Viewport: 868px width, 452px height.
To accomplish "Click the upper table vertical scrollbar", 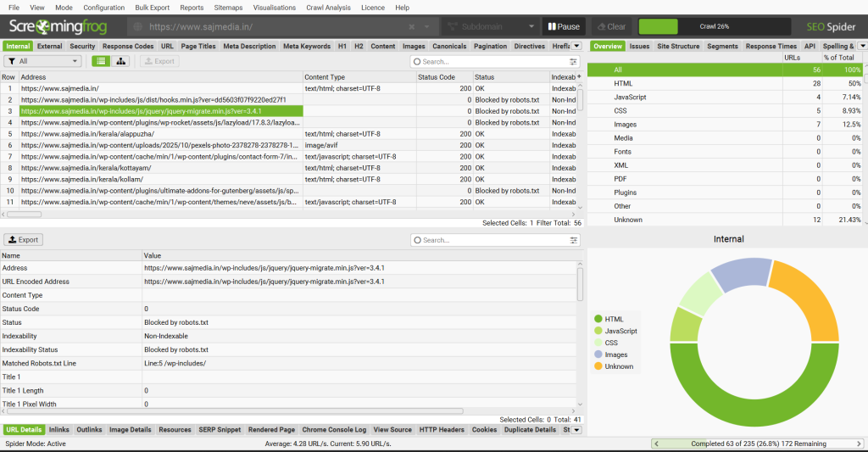I will point(580,100).
